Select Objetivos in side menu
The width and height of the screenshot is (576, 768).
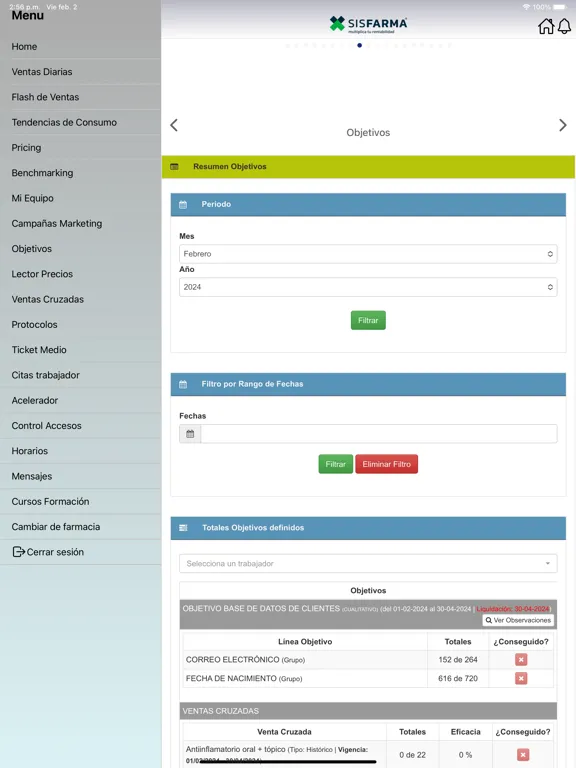[x=80, y=249]
